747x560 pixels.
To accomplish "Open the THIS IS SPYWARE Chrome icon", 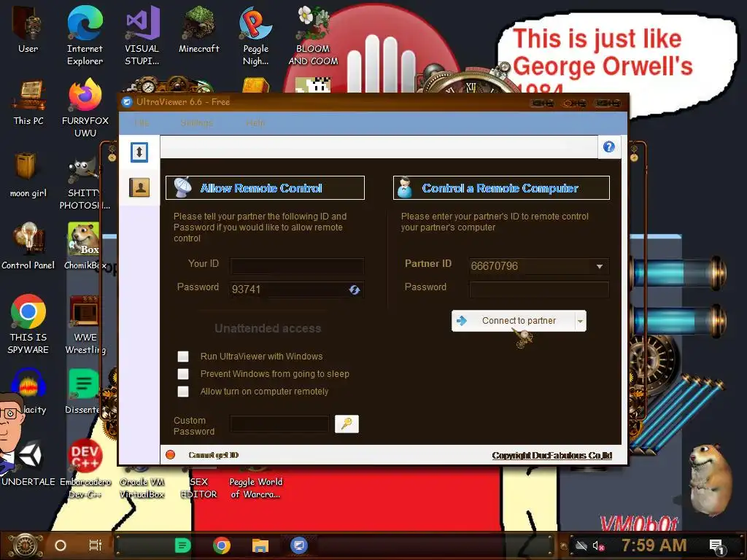I will point(28,324).
